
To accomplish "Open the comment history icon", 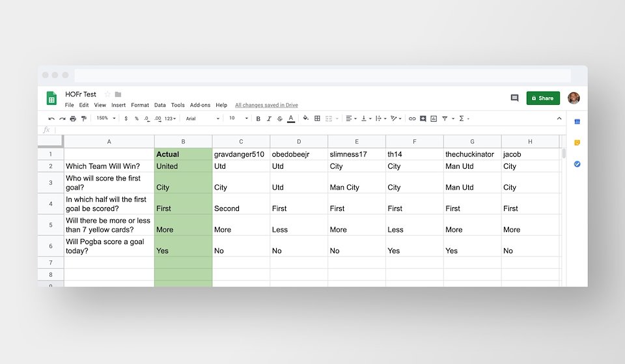I will pos(514,98).
